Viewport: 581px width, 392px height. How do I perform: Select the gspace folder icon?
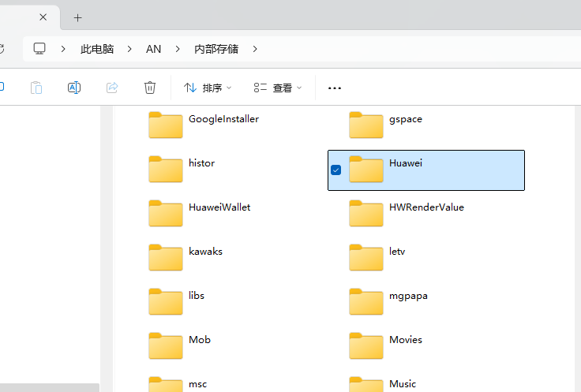coord(366,125)
